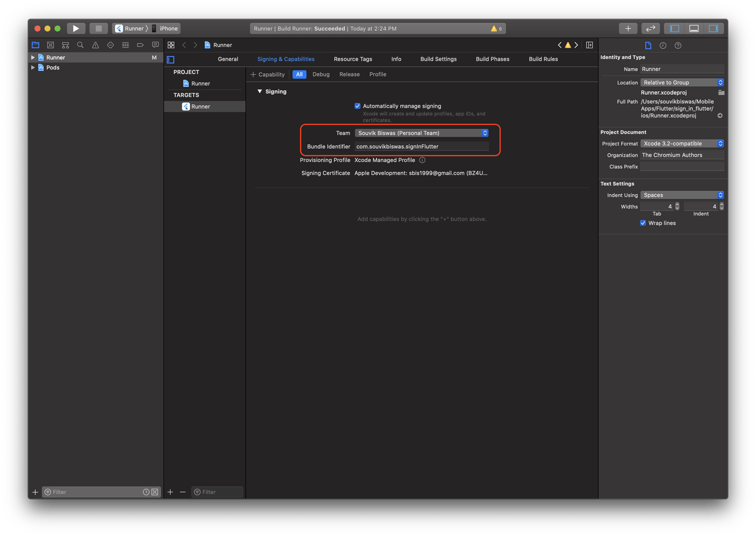Hide the inspectors panel
This screenshot has width=756, height=536.
(x=713, y=28)
